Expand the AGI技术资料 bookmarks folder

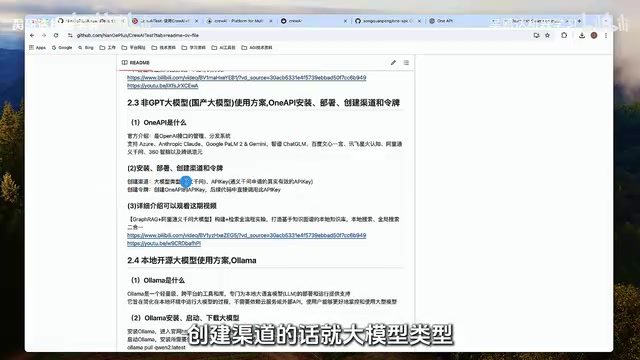click(x=257, y=48)
